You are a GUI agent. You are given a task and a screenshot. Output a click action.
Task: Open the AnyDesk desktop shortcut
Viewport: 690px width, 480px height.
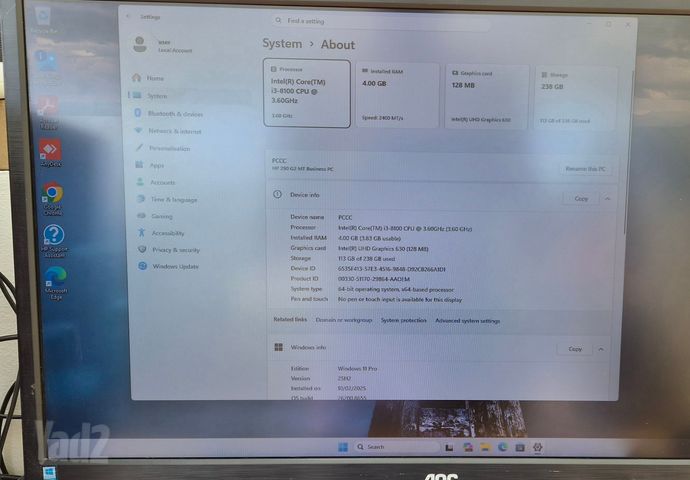click(51, 152)
